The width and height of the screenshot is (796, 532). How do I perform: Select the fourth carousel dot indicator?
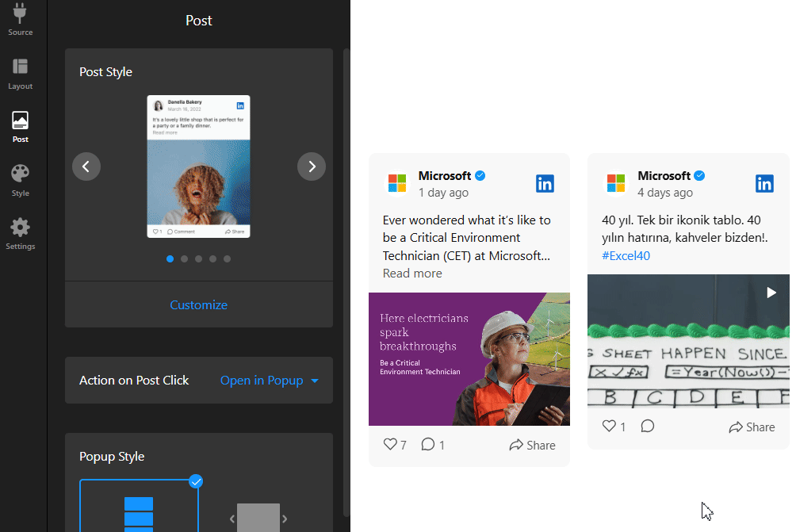pyautogui.click(x=212, y=259)
